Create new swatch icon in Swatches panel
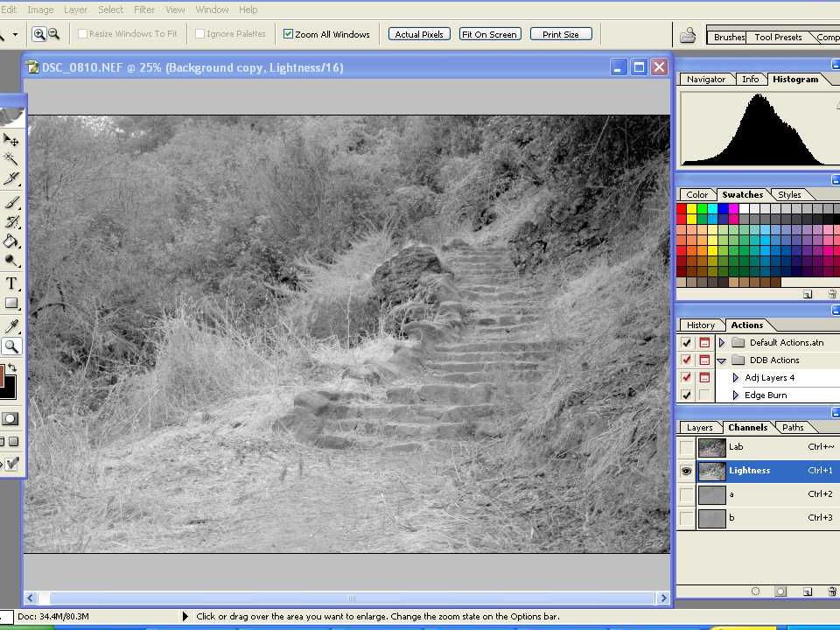Viewport: 840px width, 630px height. (x=808, y=294)
